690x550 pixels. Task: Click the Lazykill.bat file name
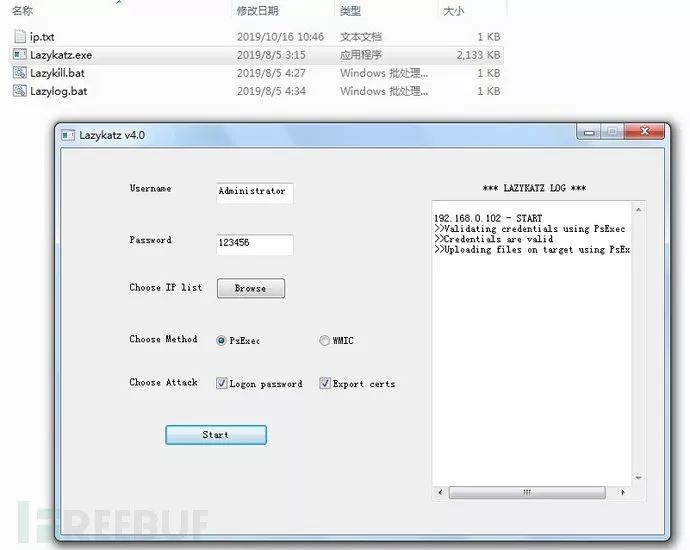pos(57,73)
